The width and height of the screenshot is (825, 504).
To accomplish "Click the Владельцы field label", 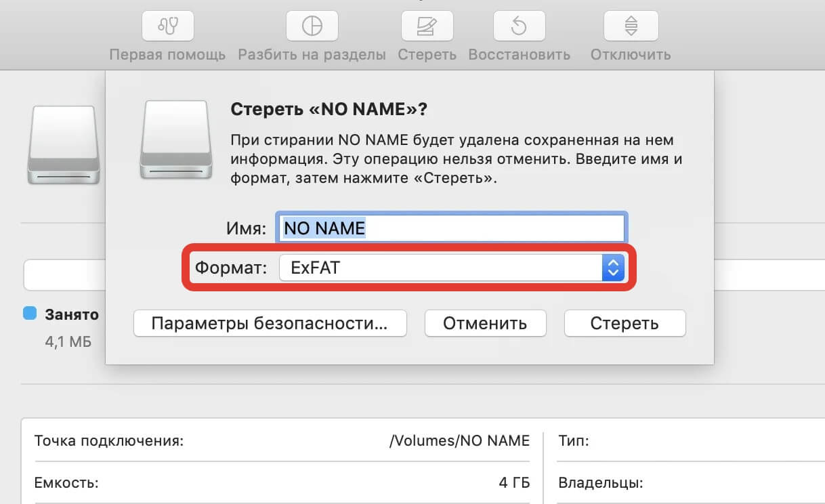I will pyautogui.click(x=600, y=484).
